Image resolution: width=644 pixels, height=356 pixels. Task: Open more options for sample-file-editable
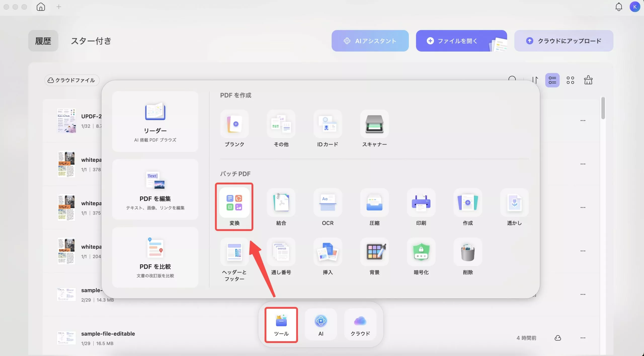click(x=583, y=338)
